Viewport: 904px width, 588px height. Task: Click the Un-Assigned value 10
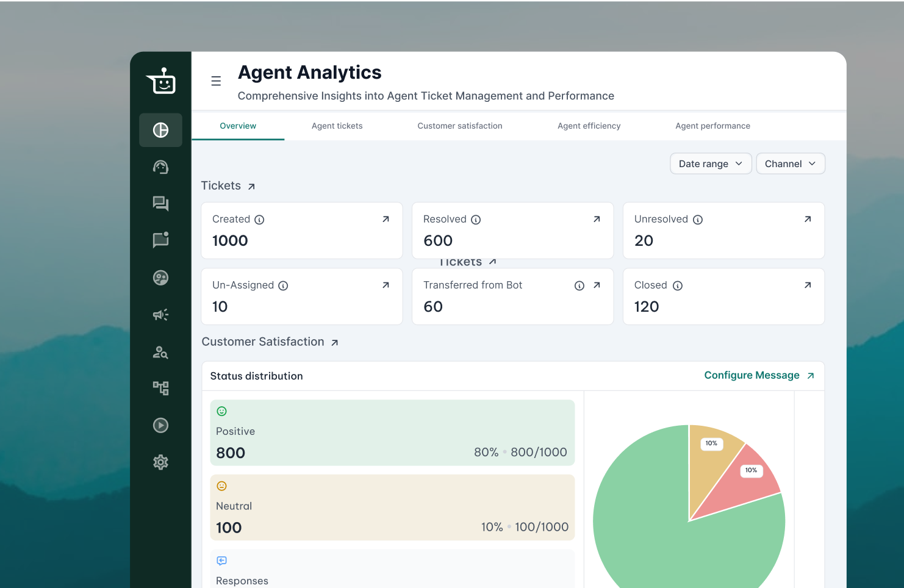tap(220, 307)
